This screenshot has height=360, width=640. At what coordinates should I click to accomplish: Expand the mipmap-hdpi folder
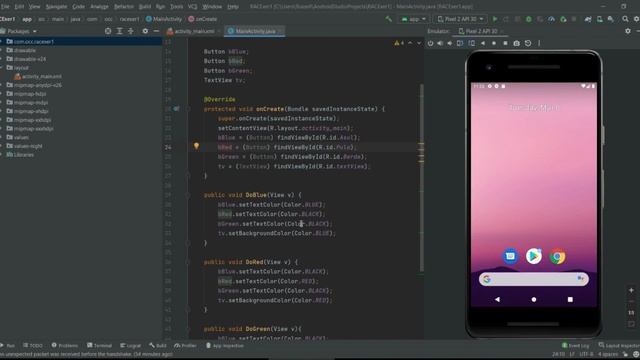2,94
